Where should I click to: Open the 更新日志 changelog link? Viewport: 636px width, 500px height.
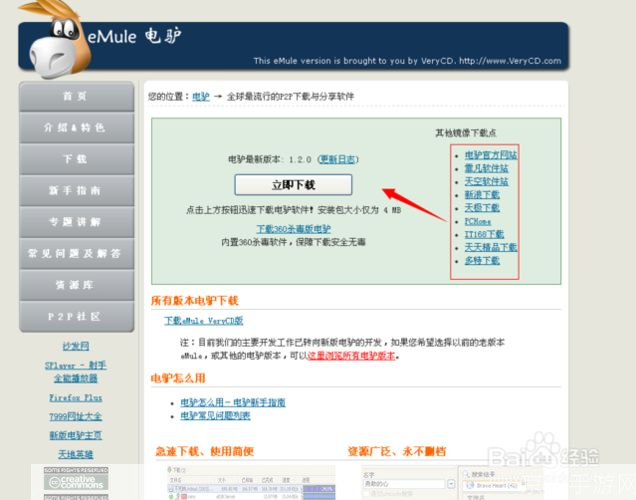[337, 159]
